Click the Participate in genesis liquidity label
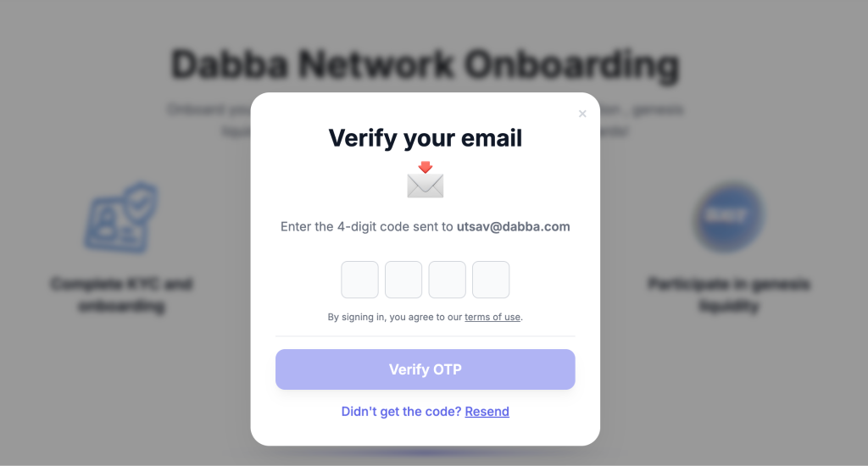 coord(729,295)
